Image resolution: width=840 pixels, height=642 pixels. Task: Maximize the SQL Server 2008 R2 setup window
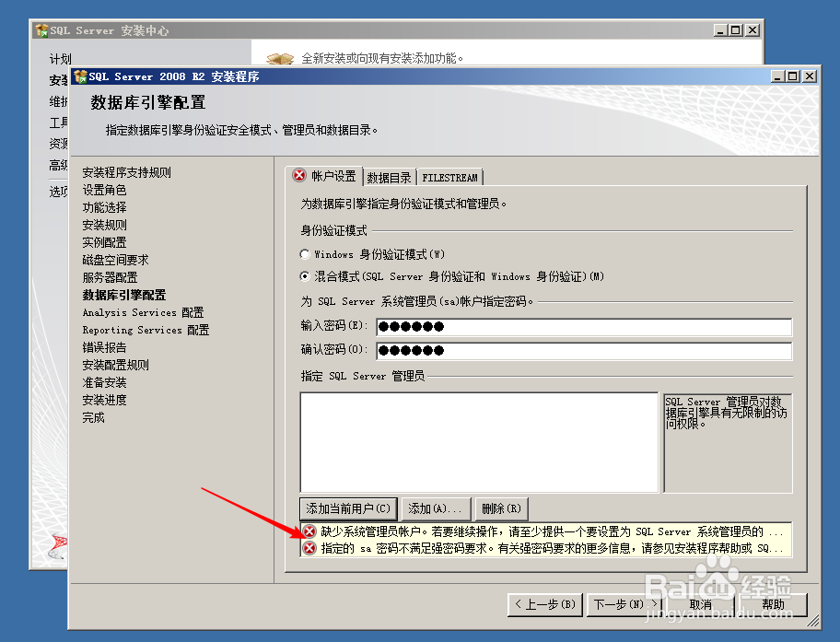point(792,76)
